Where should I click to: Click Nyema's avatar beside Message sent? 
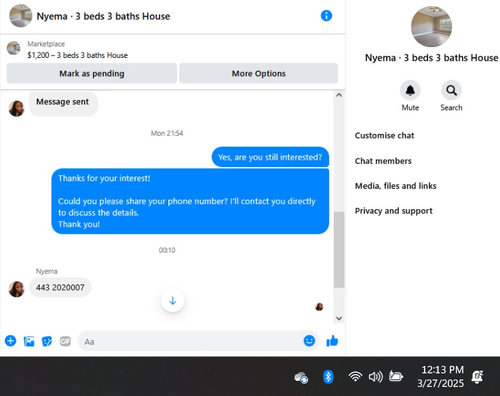[16, 109]
